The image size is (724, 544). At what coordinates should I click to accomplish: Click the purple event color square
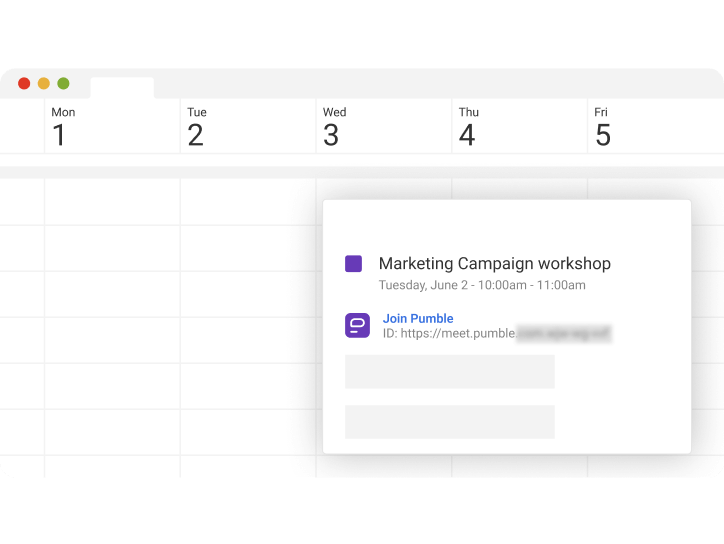pyautogui.click(x=353, y=264)
